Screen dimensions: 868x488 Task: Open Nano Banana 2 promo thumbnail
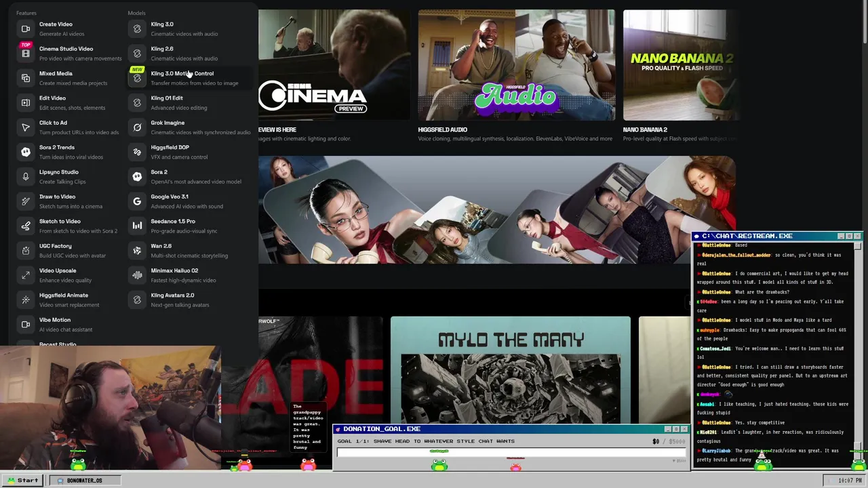[682, 65]
